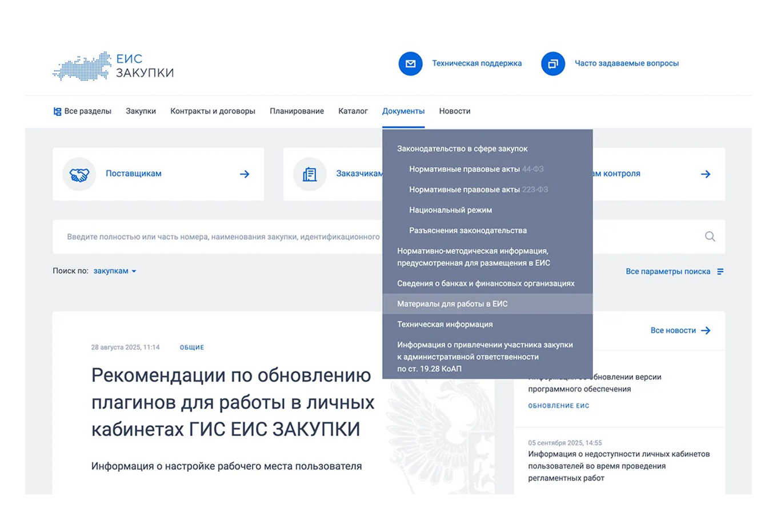Select Национальный режим in dropdown
This screenshot has height=532, width=777.
pos(487,210)
